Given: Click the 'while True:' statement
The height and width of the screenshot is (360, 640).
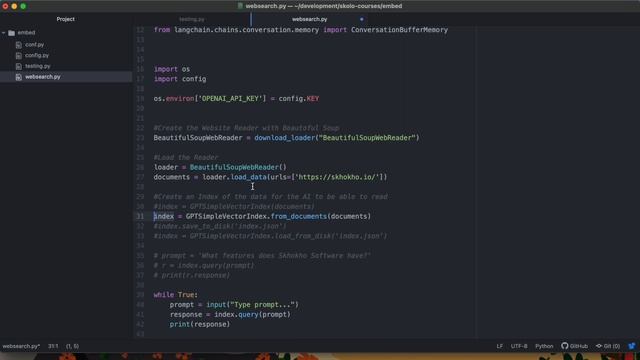Looking at the screenshot, I should tap(176, 295).
